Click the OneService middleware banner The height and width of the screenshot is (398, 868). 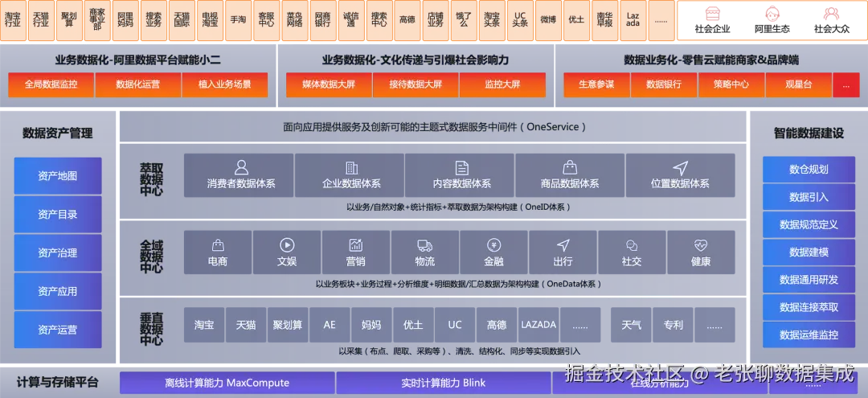click(433, 127)
